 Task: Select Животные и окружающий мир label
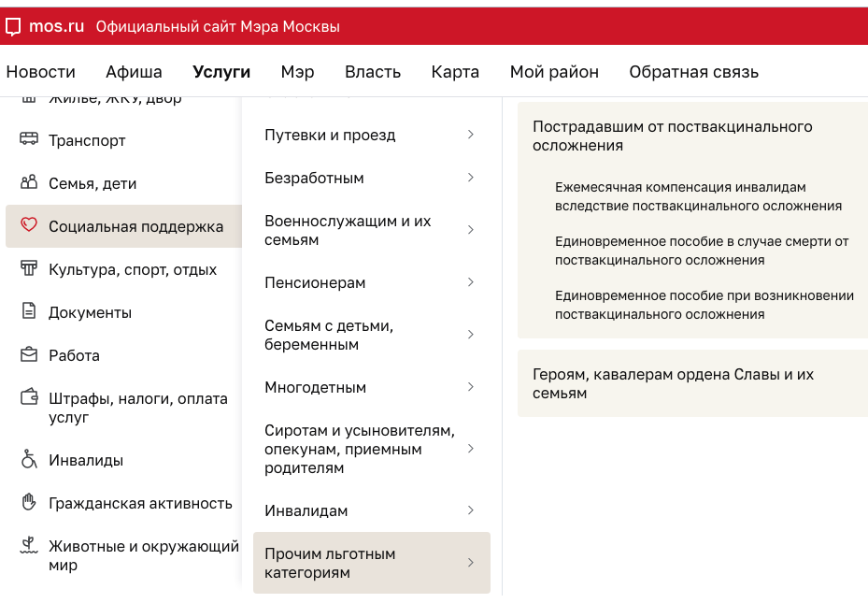[143, 555]
